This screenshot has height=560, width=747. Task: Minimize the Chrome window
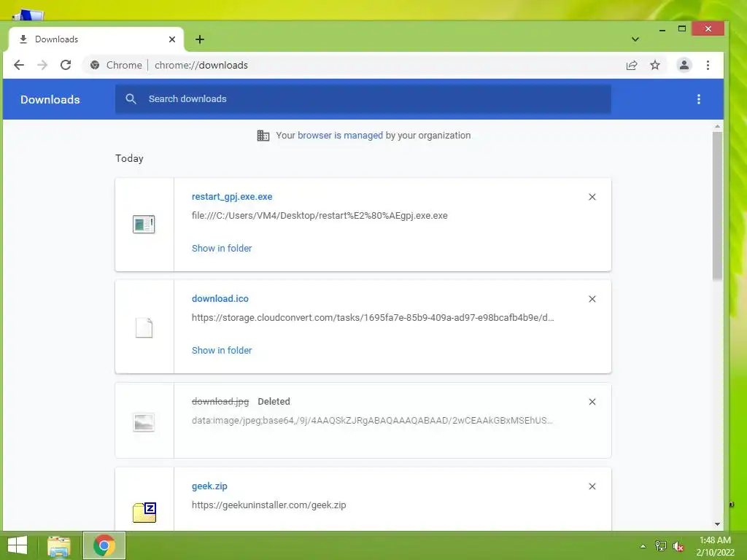662,29
